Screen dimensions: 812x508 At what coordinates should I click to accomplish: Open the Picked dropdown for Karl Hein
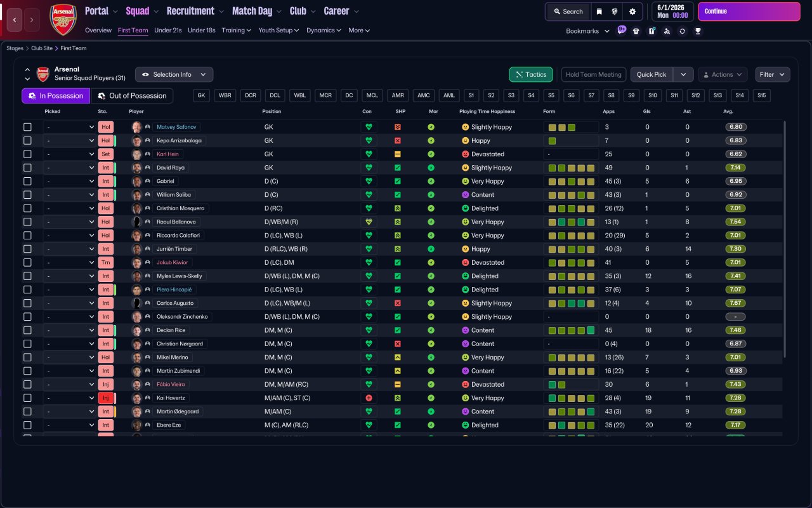(x=70, y=154)
